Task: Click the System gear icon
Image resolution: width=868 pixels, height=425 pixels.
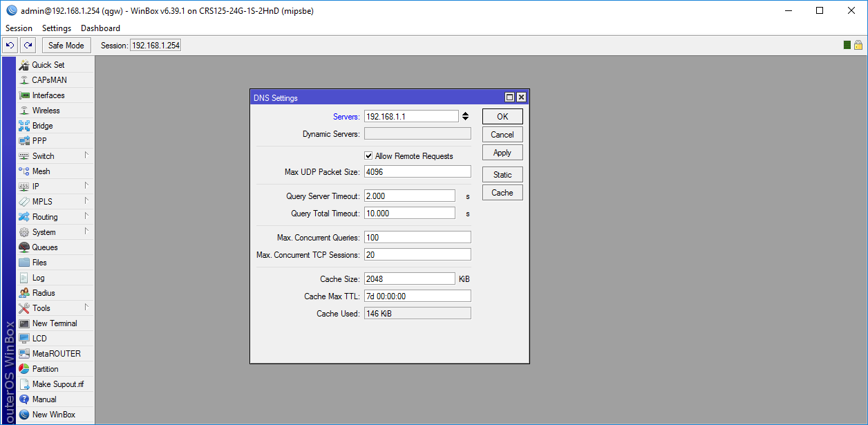Action: click(24, 232)
